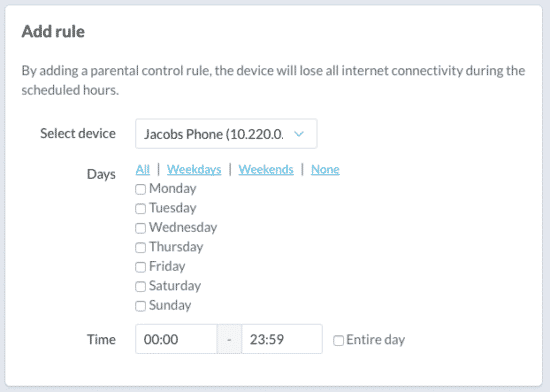Click the Entire day label

point(375,340)
